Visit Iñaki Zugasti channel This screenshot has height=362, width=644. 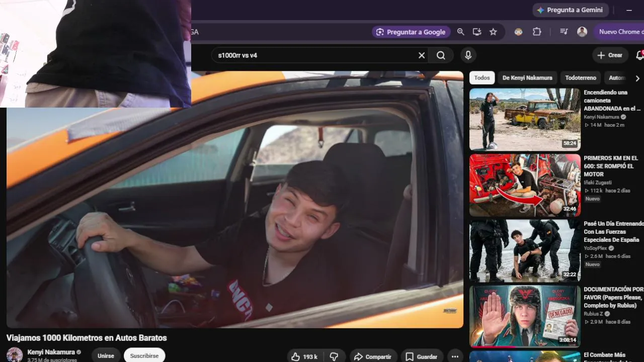point(598,183)
